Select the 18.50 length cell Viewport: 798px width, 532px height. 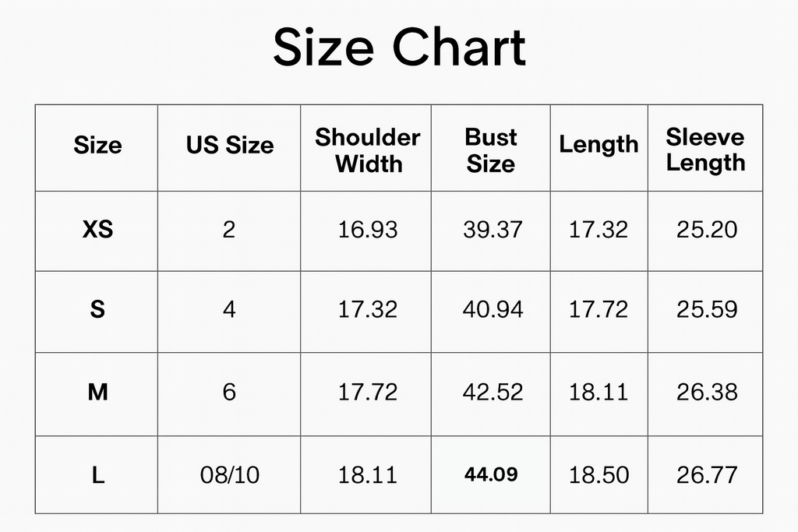(x=598, y=475)
